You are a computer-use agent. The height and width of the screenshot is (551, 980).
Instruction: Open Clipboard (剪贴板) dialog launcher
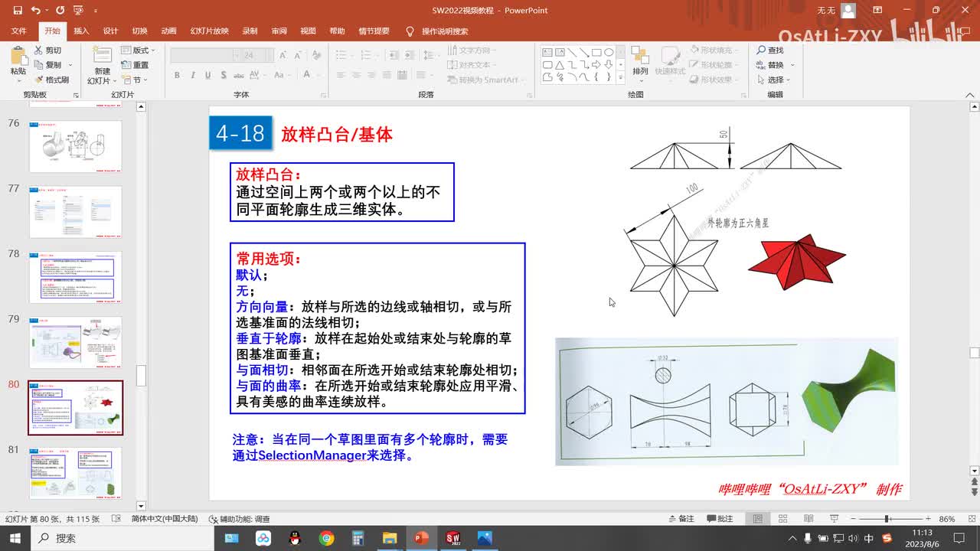[76, 95]
